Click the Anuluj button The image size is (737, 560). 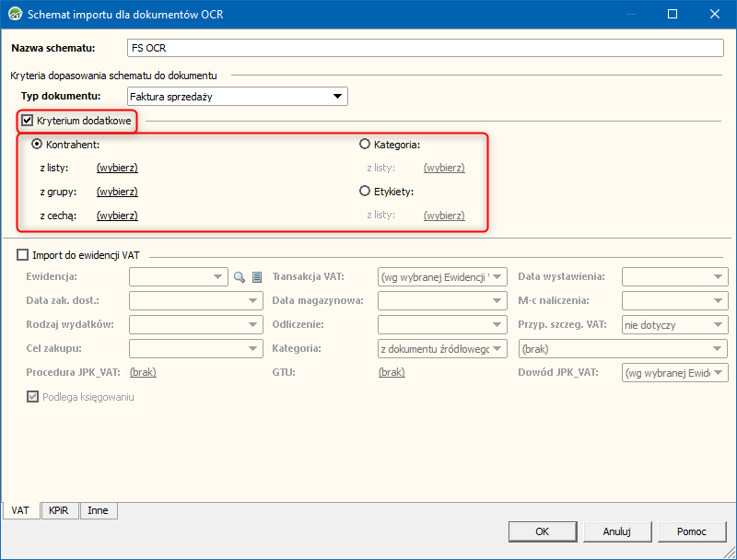coord(617,531)
